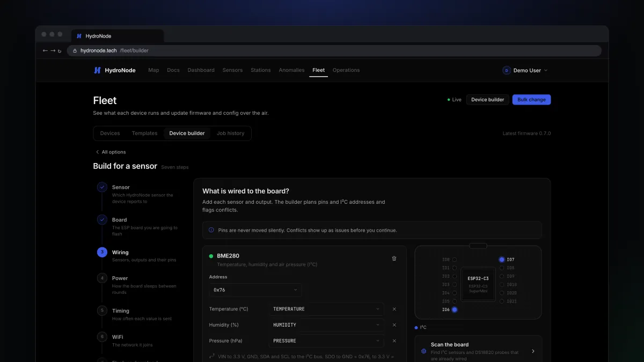Screen dimensions: 644x362
Task: Click the lock icon in address bar
Action: pos(75,50)
